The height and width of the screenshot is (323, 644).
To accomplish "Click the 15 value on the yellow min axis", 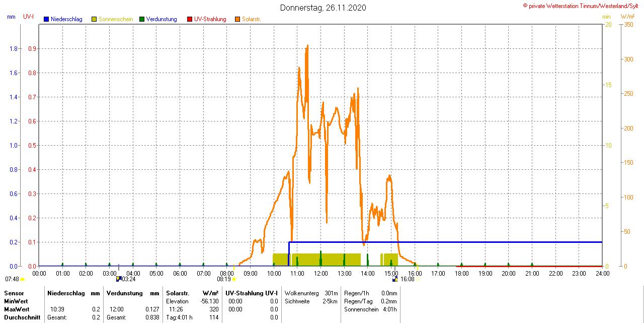I will coord(608,85).
